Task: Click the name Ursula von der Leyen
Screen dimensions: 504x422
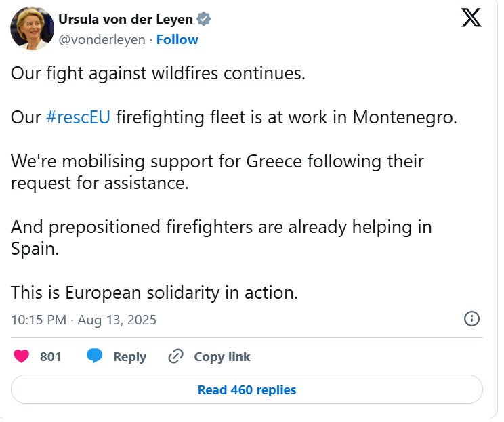Action: point(125,19)
